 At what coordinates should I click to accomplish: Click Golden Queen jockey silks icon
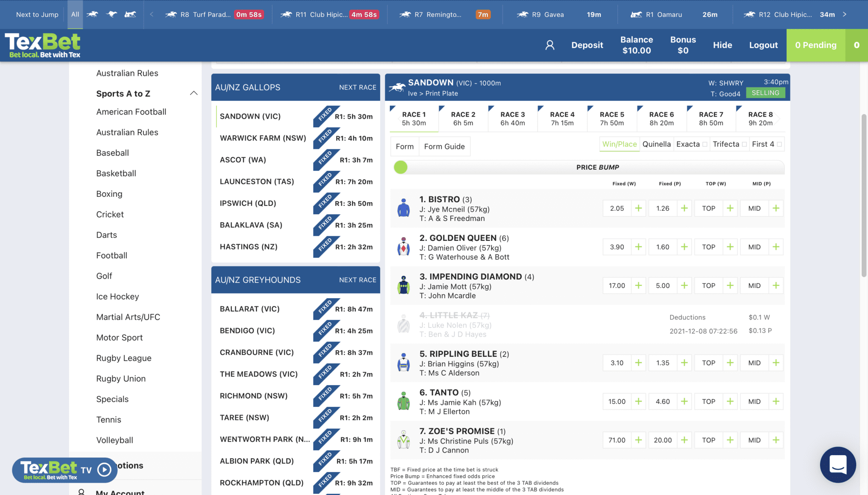[403, 246]
